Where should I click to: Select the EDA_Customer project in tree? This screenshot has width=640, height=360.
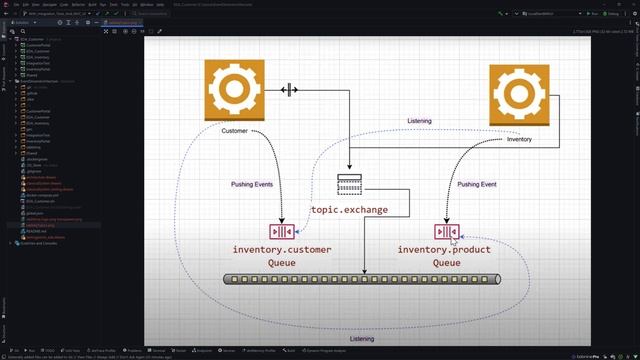[x=38, y=51]
